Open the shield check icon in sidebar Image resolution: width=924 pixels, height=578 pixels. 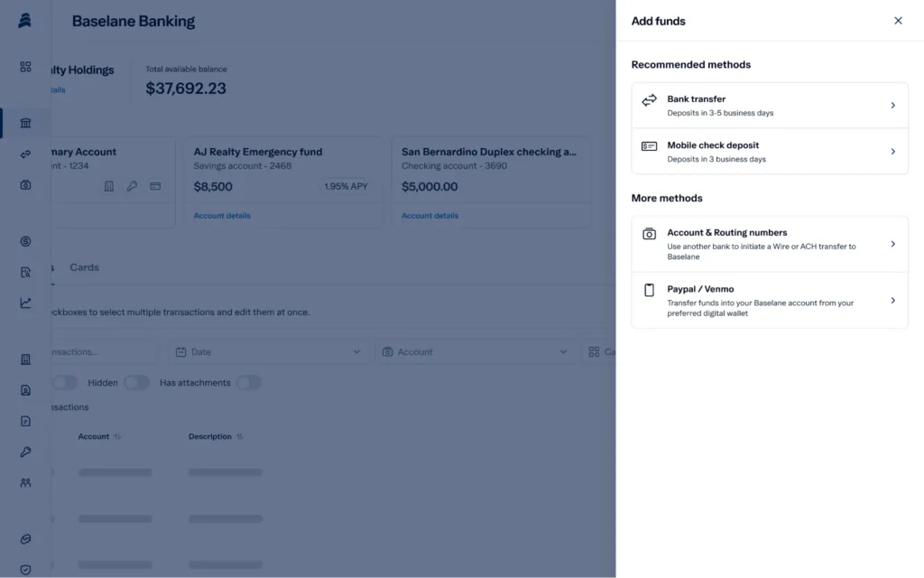[25, 570]
